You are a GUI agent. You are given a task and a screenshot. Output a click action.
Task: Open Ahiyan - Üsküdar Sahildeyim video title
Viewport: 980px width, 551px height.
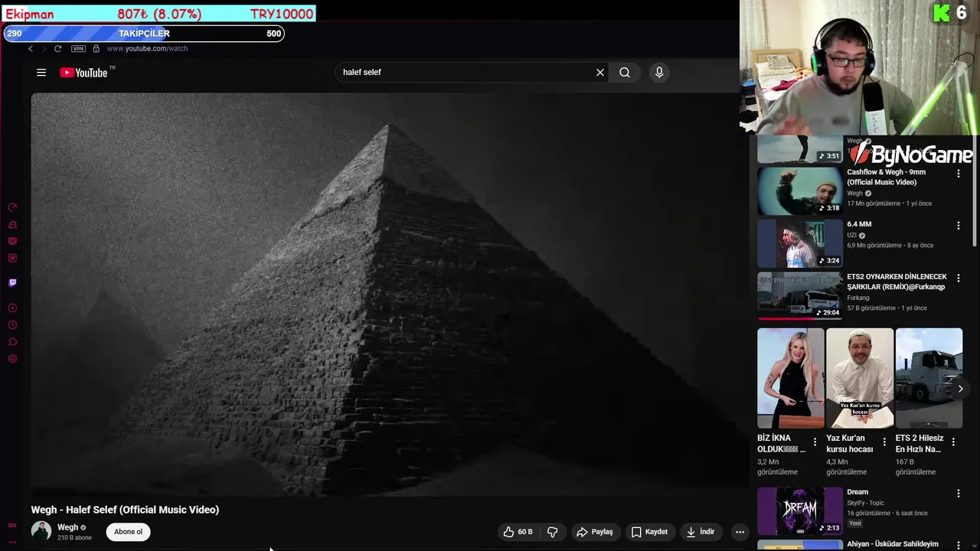tap(892, 544)
